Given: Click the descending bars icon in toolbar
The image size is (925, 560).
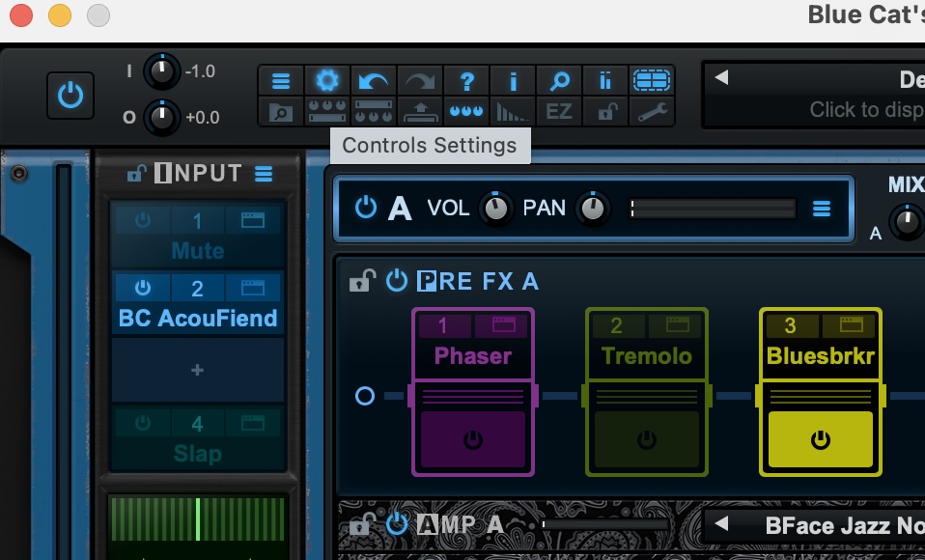Looking at the screenshot, I should pos(513,112).
